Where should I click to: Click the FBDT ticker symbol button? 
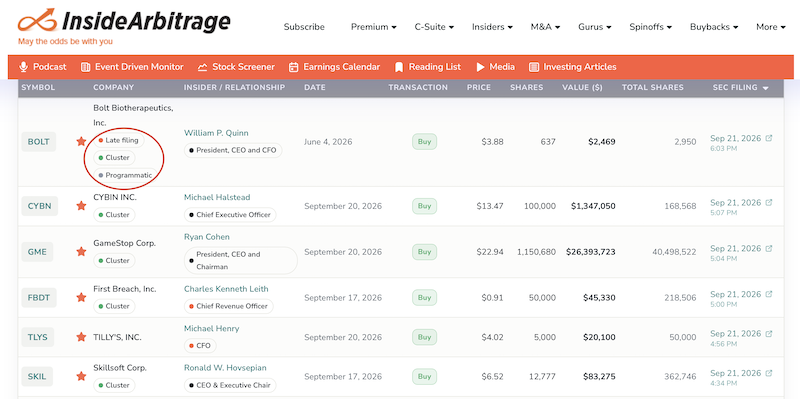(x=39, y=297)
